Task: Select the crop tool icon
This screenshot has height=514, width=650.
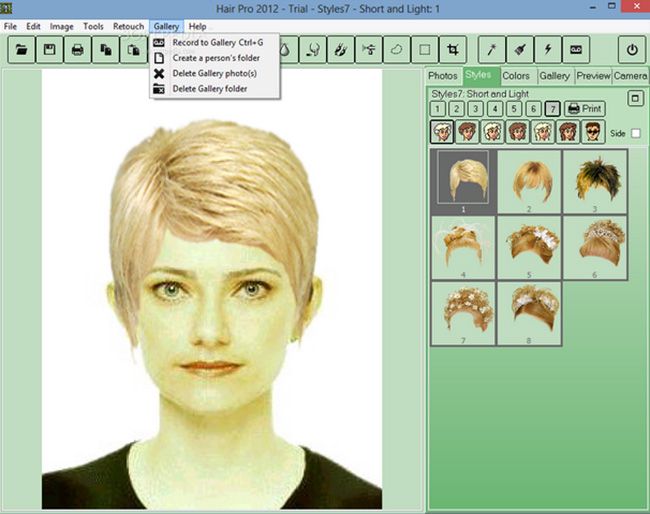Action: point(453,50)
